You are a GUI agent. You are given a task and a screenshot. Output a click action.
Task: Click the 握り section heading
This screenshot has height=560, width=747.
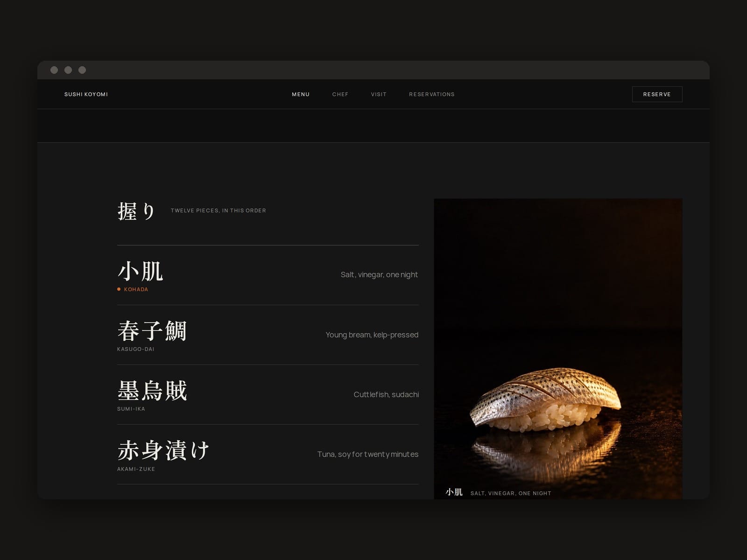pos(136,211)
